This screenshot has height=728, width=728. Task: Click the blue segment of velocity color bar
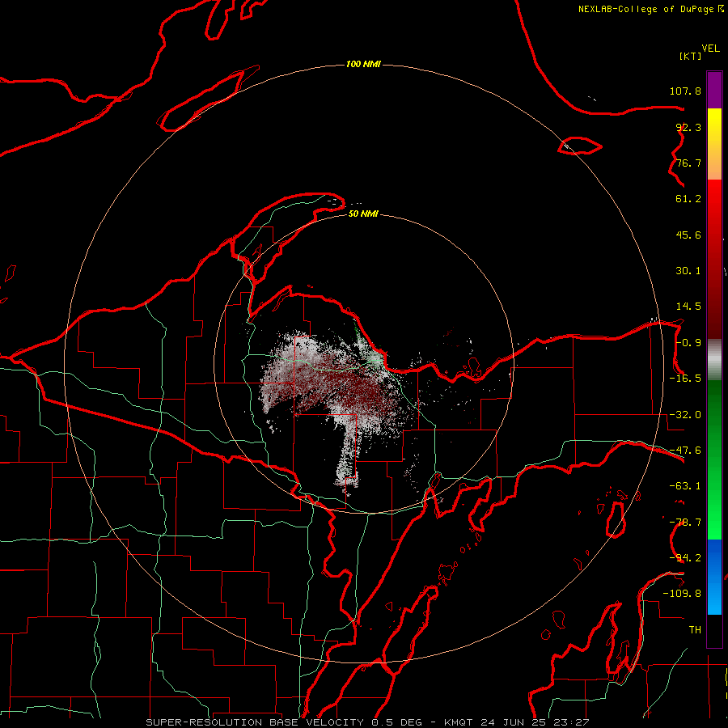(x=714, y=576)
